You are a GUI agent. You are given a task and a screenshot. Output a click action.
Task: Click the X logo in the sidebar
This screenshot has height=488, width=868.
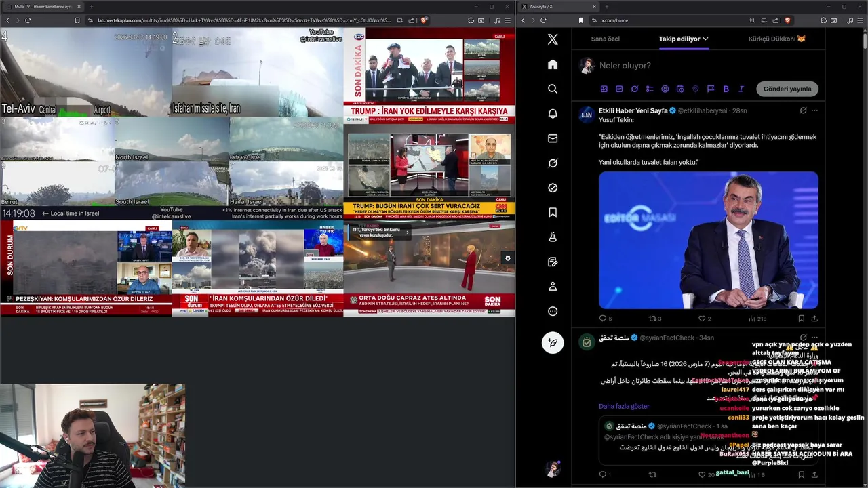pos(553,39)
